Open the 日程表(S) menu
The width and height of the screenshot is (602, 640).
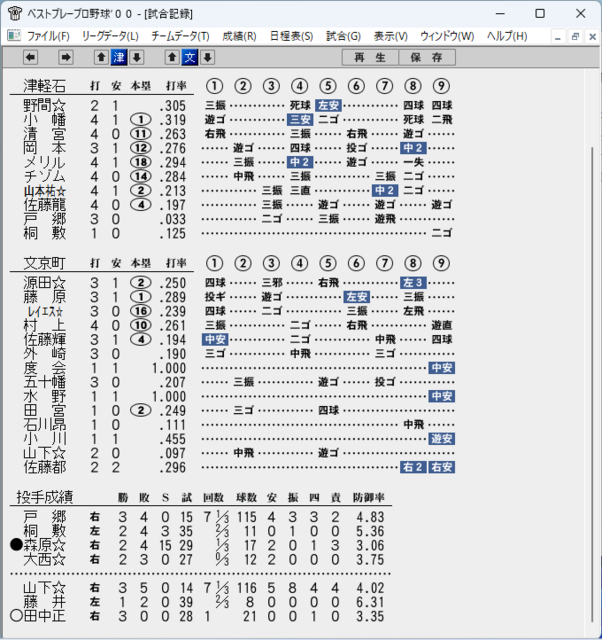click(x=291, y=36)
